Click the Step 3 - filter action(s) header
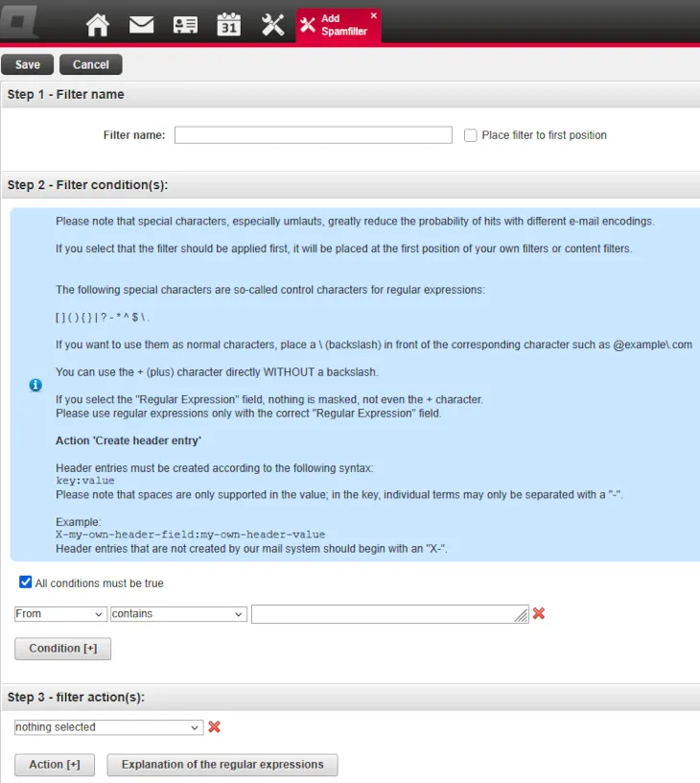Screen dimensions: 700x783 pyautogui.click(x=76, y=697)
